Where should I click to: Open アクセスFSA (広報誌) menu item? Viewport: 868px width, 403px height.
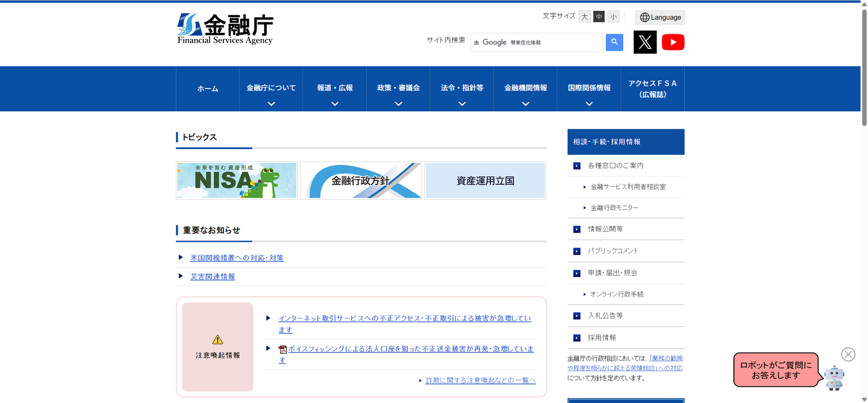652,89
